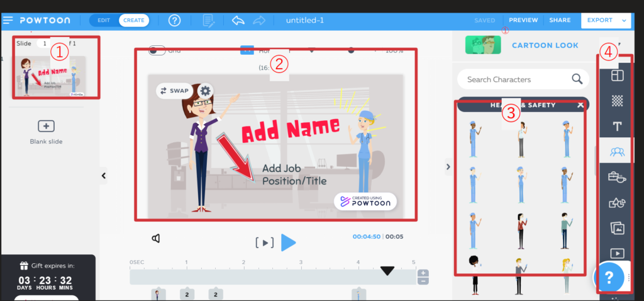This screenshot has width=644, height=301.
Task: Choose the doctor in the white coat
Action: 521,140
